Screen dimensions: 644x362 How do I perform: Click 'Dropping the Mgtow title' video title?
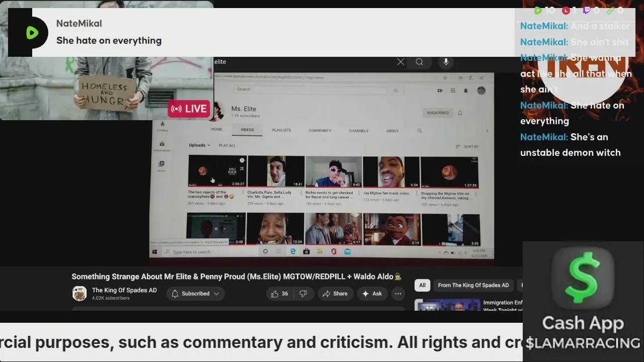coord(446,196)
